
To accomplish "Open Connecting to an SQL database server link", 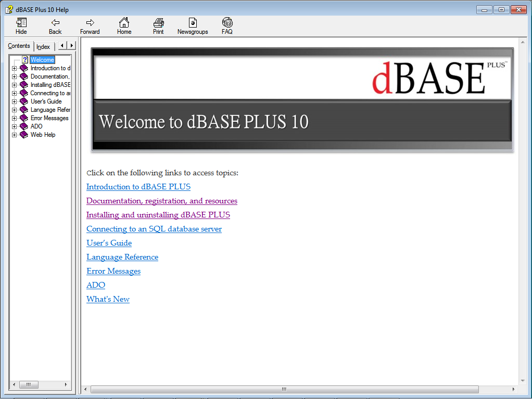I will 154,229.
